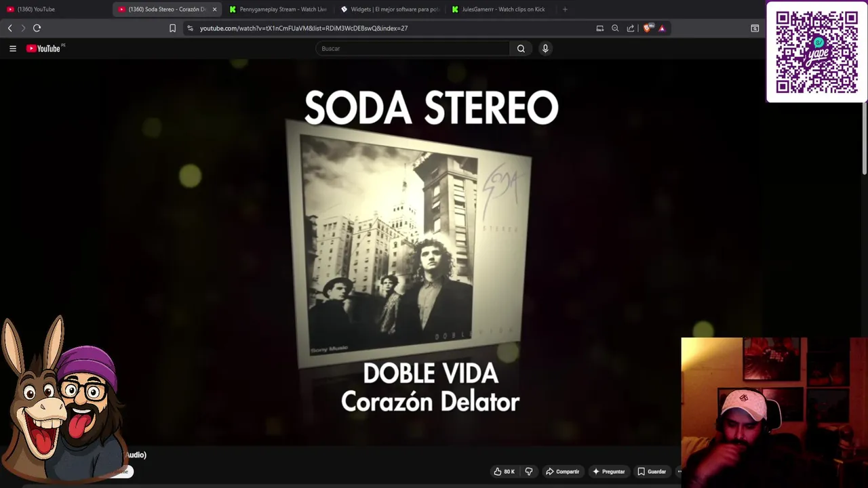Select the (1360) Soda Stereo - Corazón tab
Image resolution: width=868 pixels, height=488 pixels.
(167, 9)
